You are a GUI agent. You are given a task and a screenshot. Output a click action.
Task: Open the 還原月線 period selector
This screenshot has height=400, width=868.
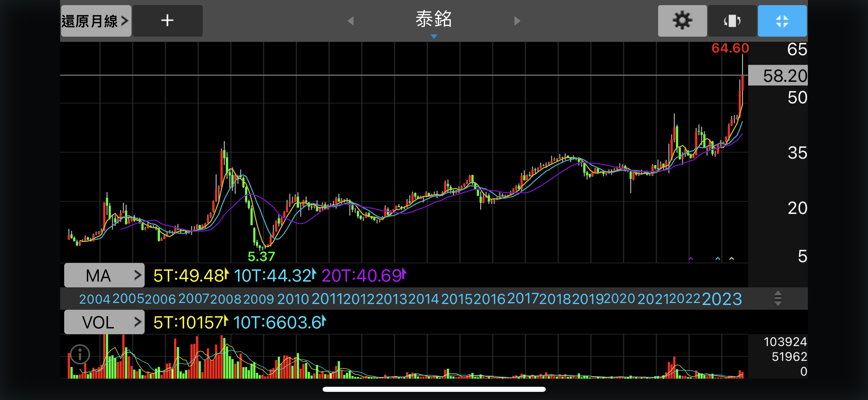coord(96,21)
